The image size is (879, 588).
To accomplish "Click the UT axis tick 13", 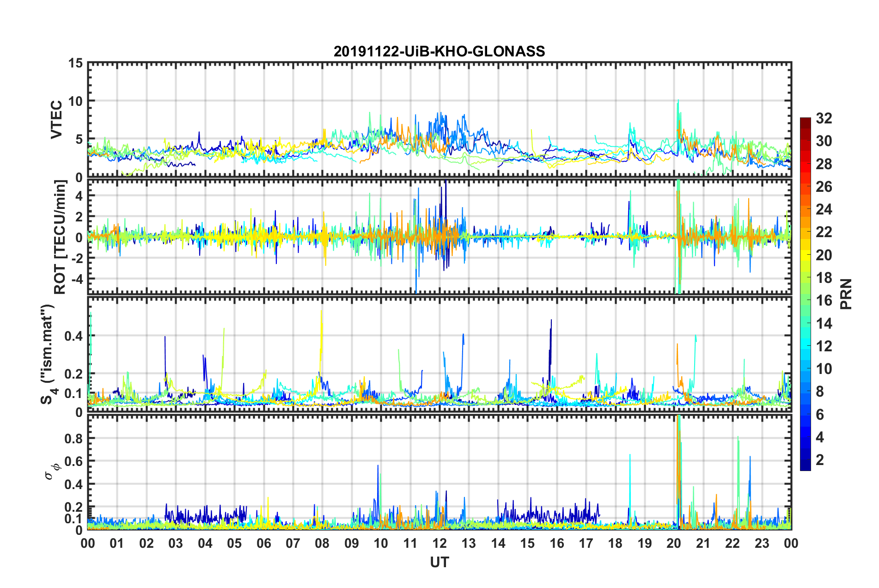I will [x=469, y=543].
